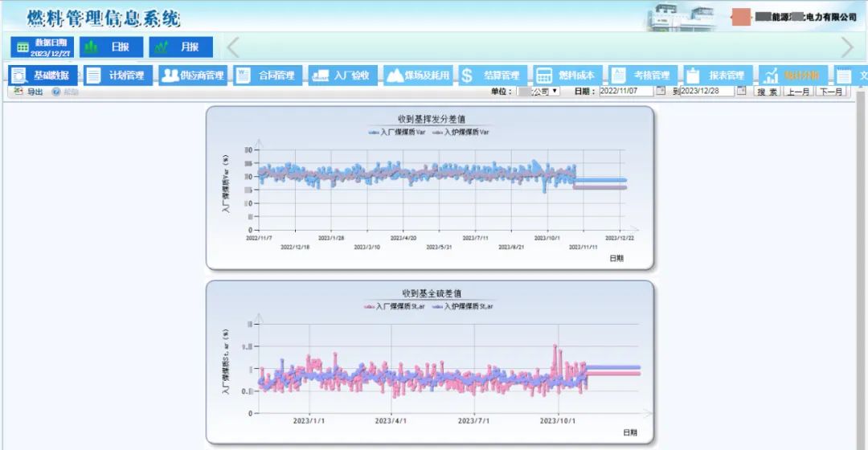Switch to the 合同管理 tab
This screenshot has width=868, height=450.
coord(266,76)
